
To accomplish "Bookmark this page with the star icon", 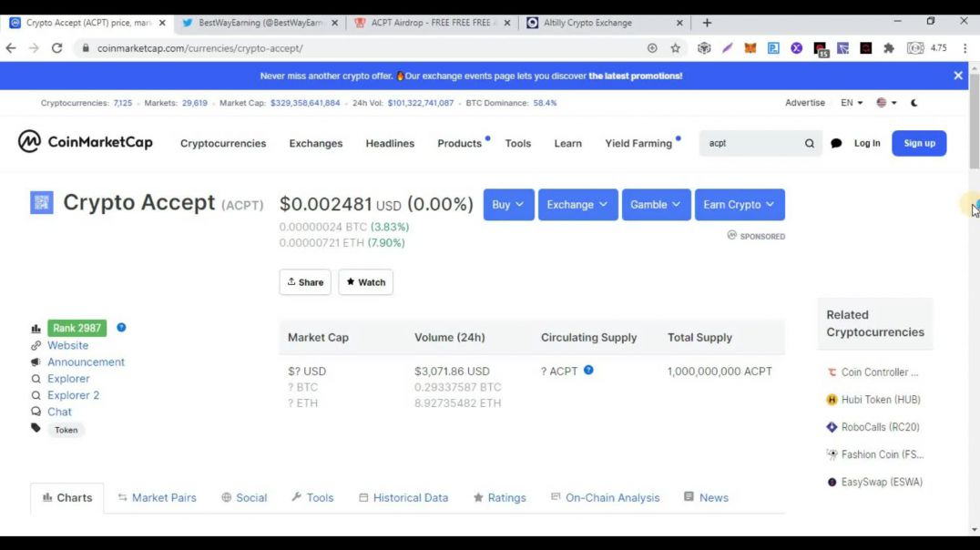I will [675, 48].
